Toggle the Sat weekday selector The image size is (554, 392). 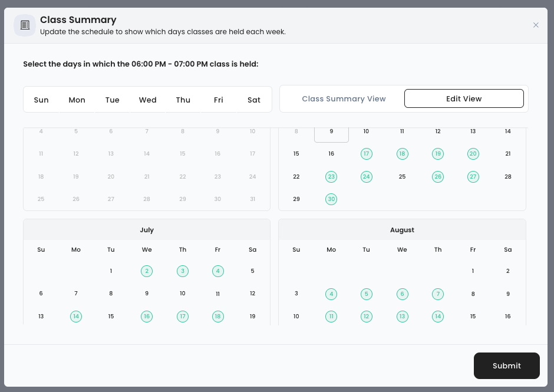(x=253, y=100)
